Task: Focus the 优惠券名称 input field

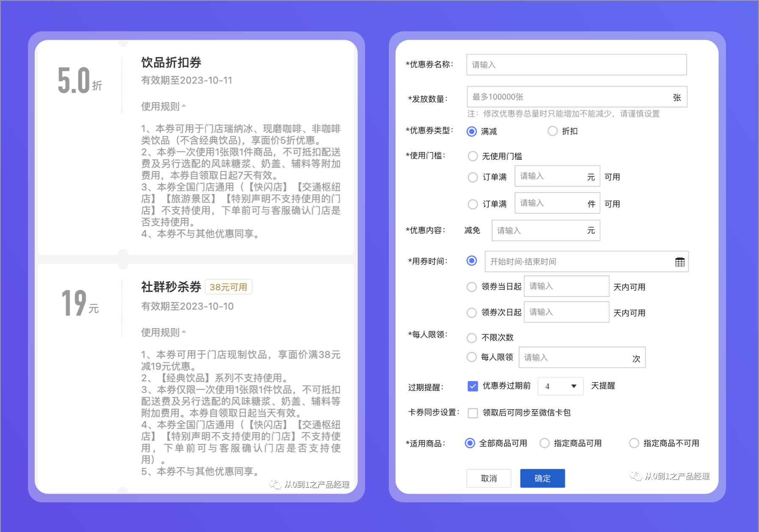Action: pos(576,65)
